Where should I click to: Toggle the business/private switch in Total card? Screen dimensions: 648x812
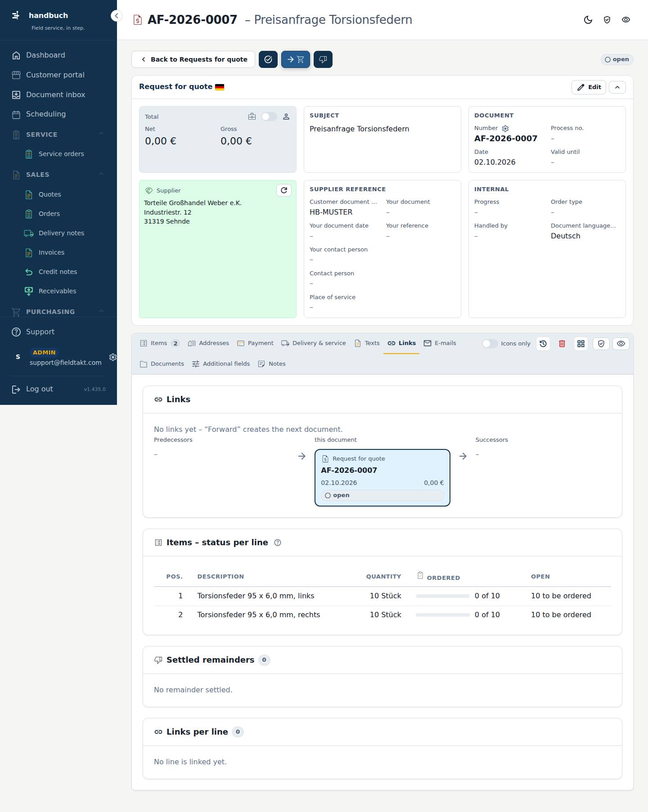click(x=269, y=117)
